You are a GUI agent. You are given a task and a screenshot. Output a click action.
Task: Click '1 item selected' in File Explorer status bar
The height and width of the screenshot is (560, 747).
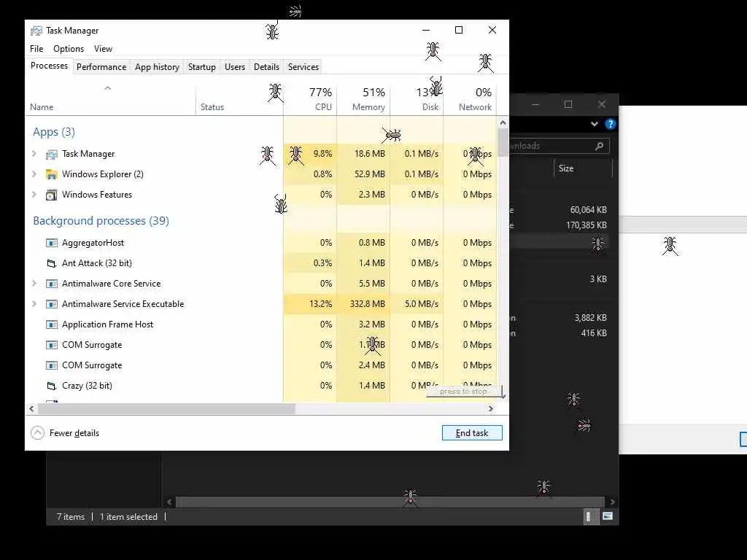(128, 517)
